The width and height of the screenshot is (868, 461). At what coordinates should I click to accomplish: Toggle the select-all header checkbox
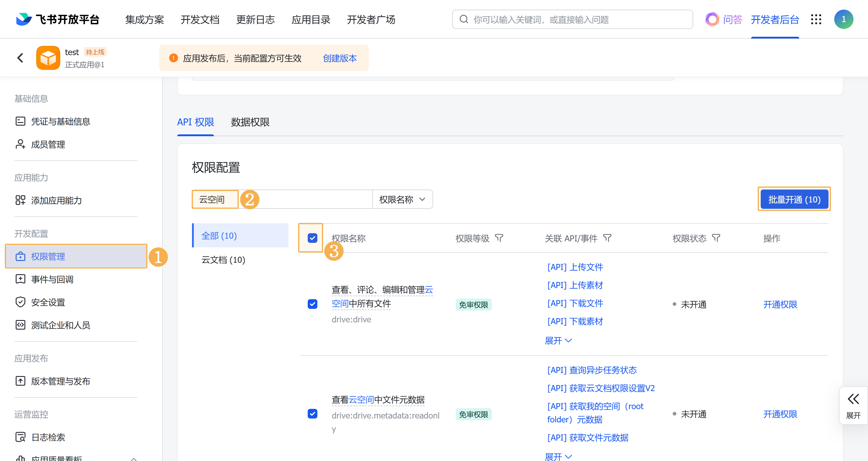click(x=312, y=238)
